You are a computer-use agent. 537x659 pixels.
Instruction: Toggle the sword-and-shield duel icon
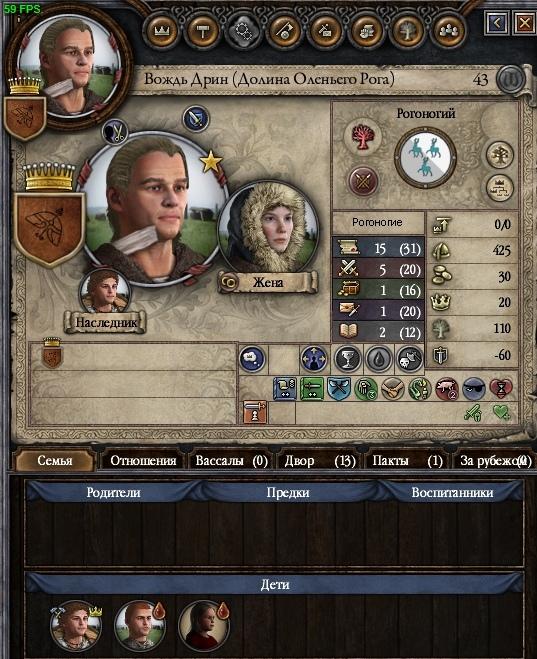(196, 118)
